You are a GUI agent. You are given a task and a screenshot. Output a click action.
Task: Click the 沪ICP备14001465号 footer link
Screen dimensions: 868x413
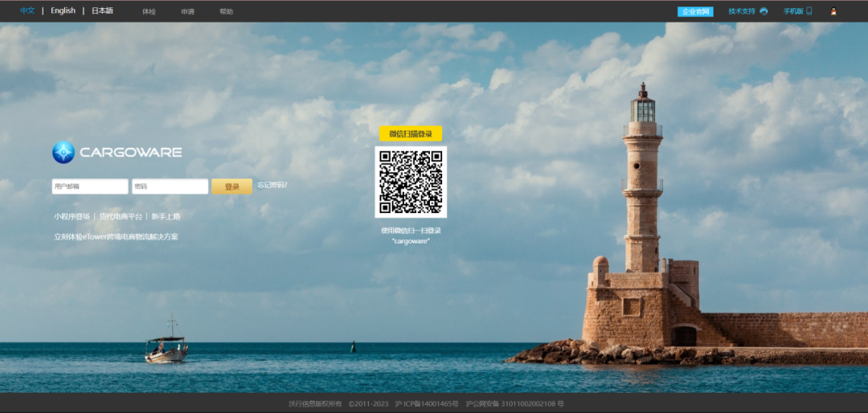[427, 403]
